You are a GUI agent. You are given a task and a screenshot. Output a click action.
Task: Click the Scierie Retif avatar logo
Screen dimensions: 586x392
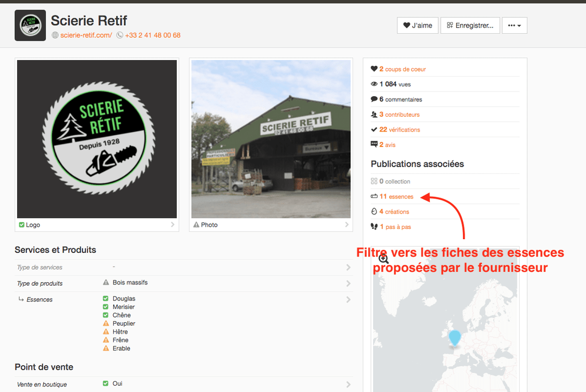point(30,25)
